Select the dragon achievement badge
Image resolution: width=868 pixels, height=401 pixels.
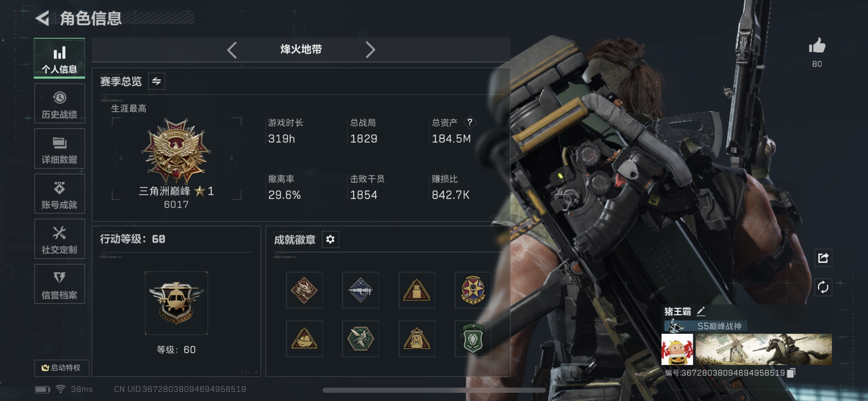[304, 290]
